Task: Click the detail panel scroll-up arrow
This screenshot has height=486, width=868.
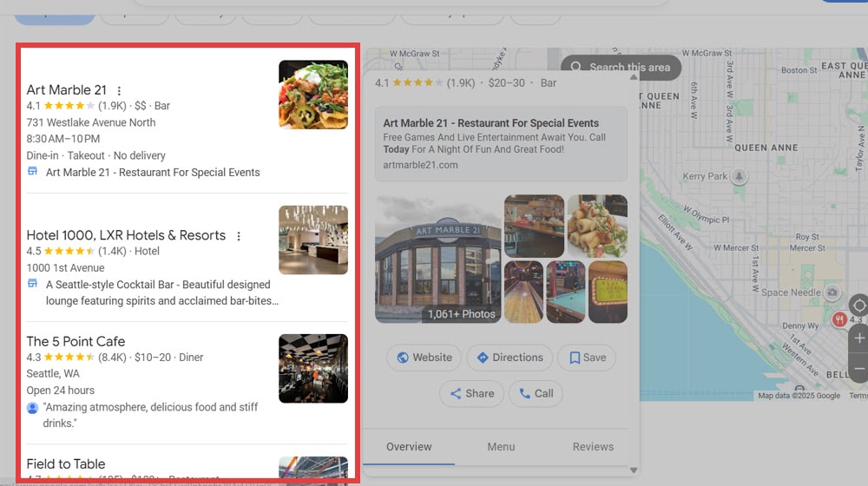Action: point(634,77)
